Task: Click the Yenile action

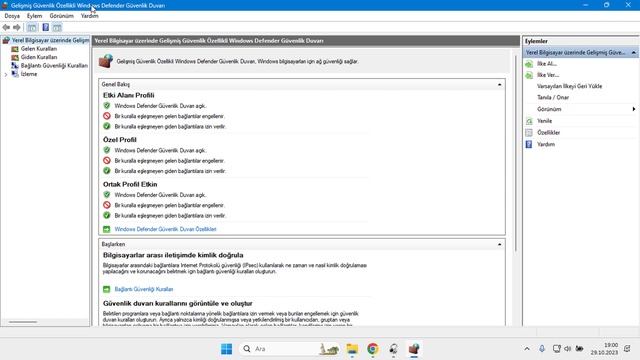Action: coord(544,121)
